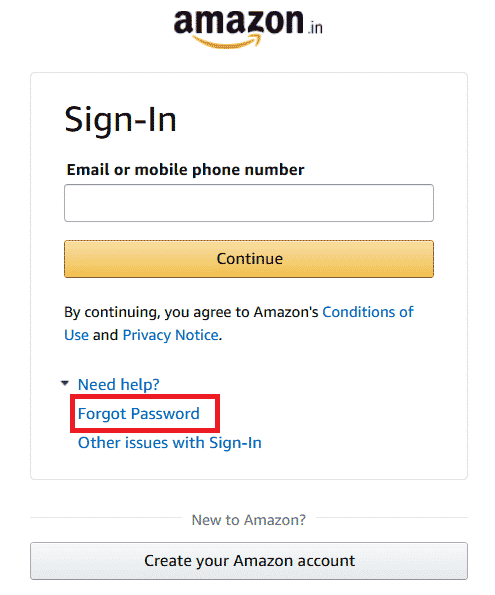Focus the email or mobile number field

click(249, 203)
